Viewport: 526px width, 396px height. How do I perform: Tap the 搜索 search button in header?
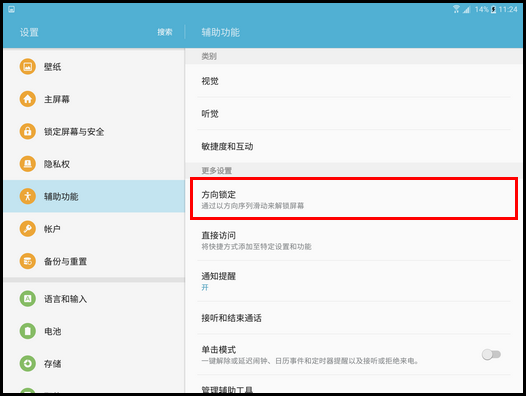click(x=165, y=32)
